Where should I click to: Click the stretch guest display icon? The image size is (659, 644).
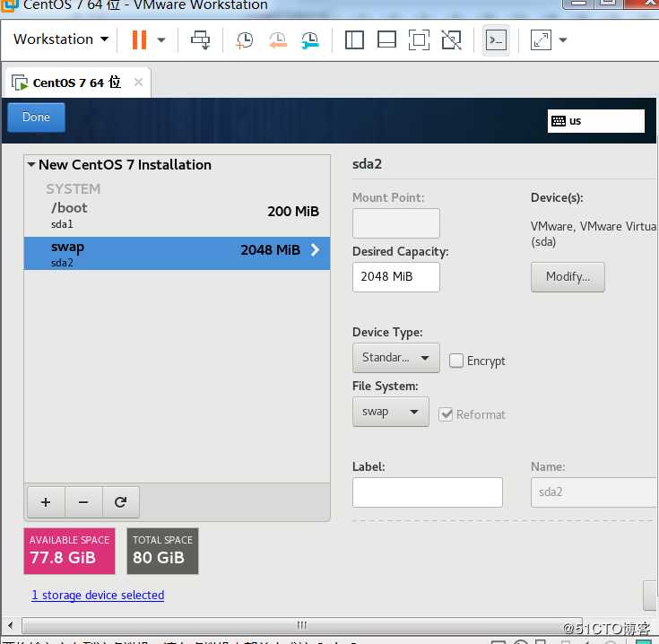point(541,40)
